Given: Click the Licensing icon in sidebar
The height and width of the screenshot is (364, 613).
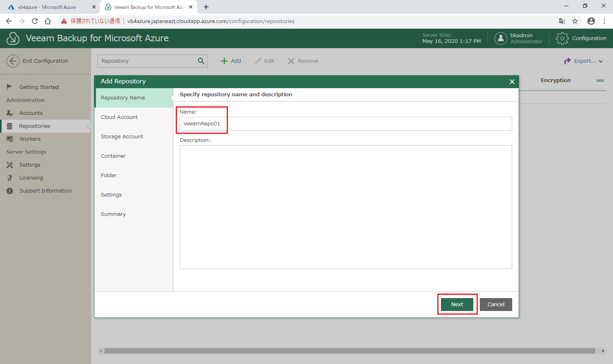Looking at the screenshot, I should pyautogui.click(x=10, y=178).
